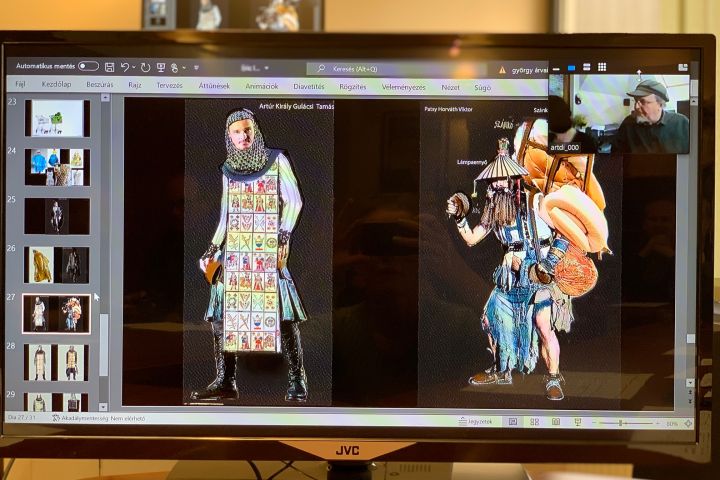The image size is (720, 480).
Task: Click the zoom out minus button
Action: [x=594, y=423]
